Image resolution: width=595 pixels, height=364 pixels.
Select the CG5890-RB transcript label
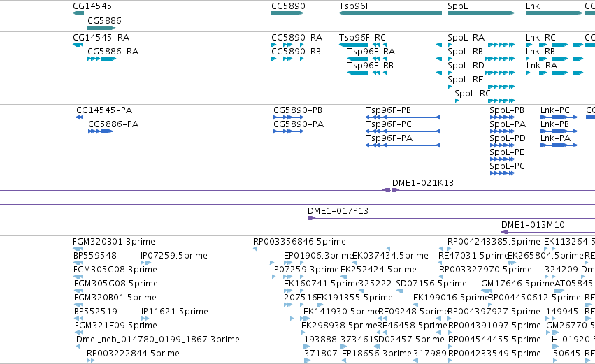296,52
